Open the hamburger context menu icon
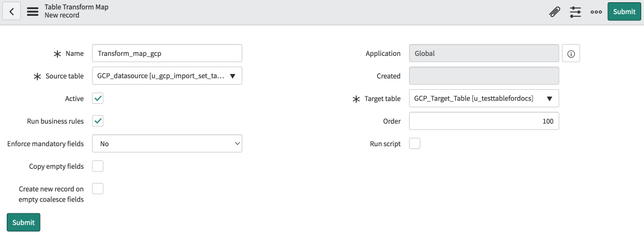The image size is (644, 236). tap(33, 11)
